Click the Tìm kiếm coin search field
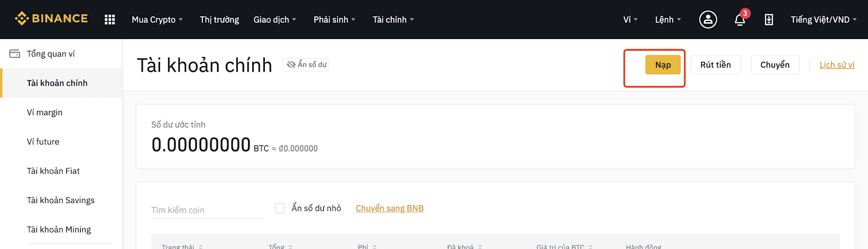This screenshot has width=868, height=249. click(207, 210)
